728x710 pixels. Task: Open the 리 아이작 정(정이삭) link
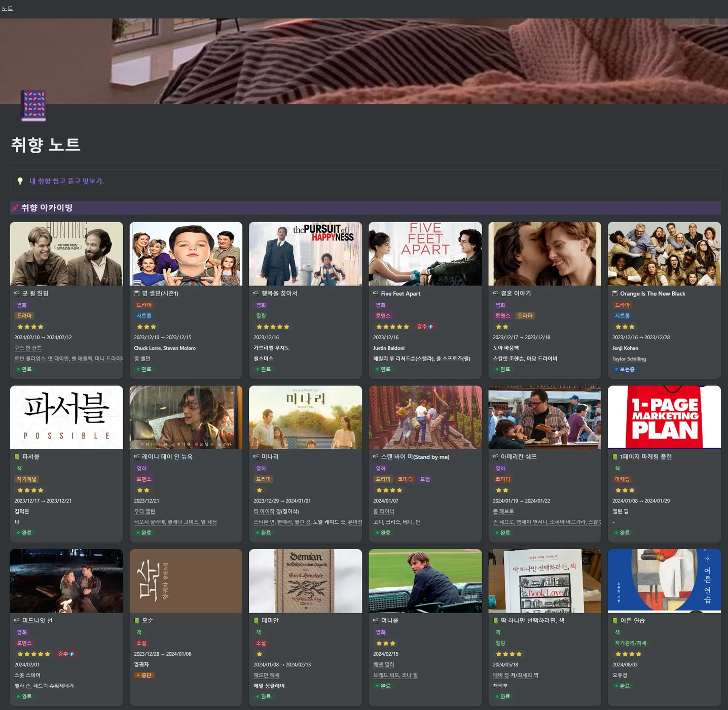point(276,511)
